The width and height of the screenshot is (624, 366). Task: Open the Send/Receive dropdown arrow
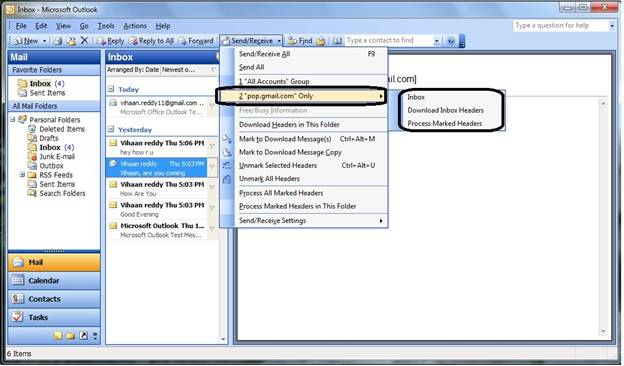click(279, 41)
